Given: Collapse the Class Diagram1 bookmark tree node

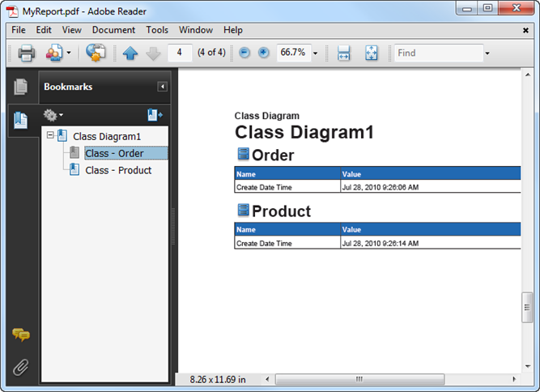Looking at the screenshot, I should pyautogui.click(x=50, y=135).
